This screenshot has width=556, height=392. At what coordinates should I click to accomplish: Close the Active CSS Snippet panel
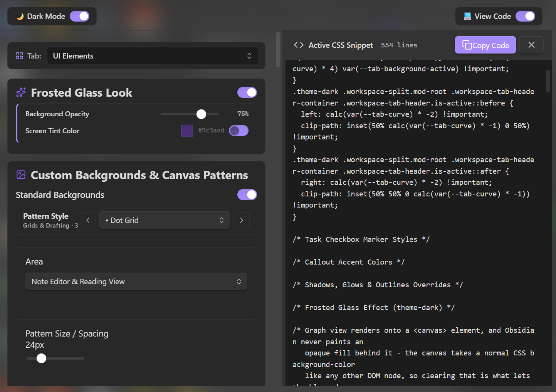(531, 45)
